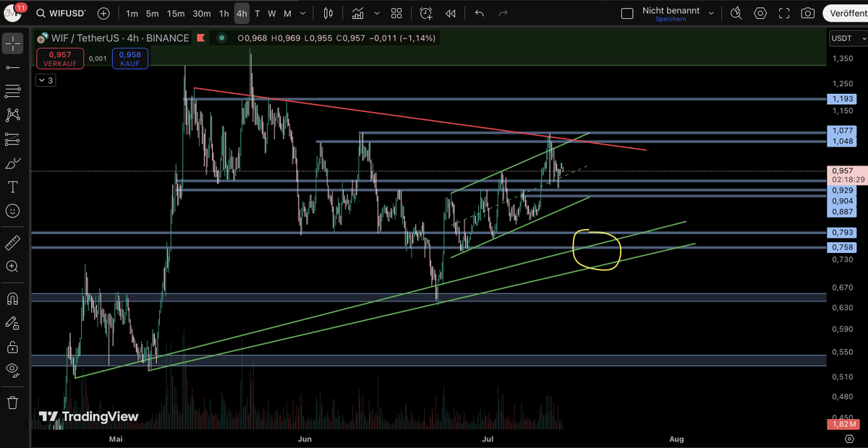
Task: Switch to monthly M timeframe
Action: pyautogui.click(x=287, y=13)
